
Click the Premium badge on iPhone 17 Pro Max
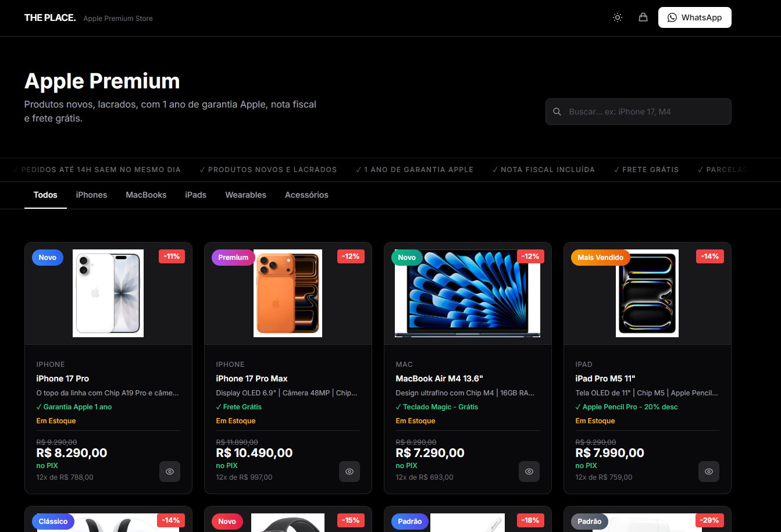coord(233,258)
